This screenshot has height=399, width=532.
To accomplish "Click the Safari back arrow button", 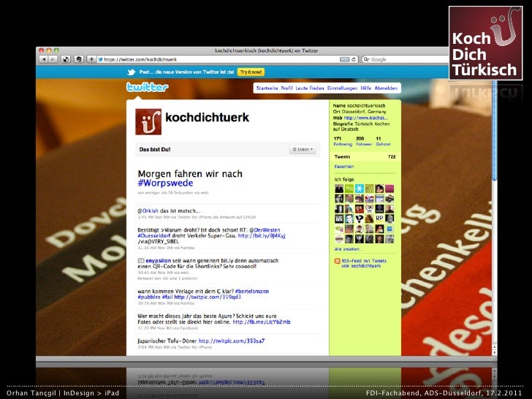I will click(44, 59).
